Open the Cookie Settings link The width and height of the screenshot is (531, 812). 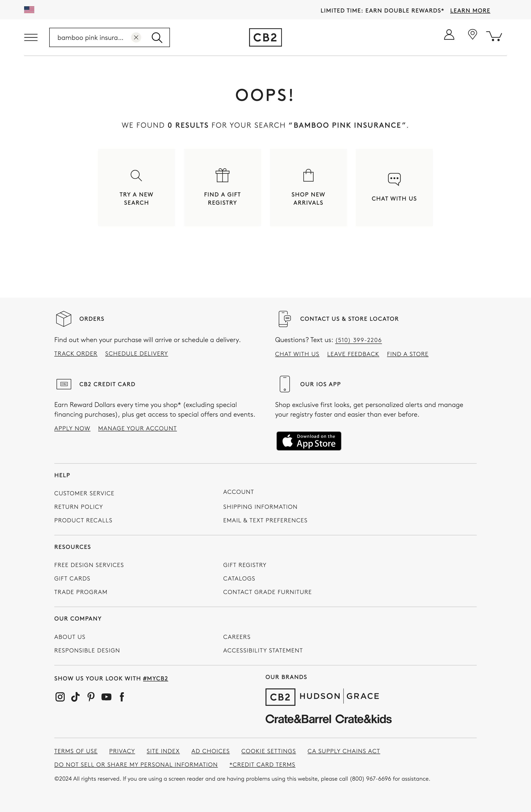[268, 751]
